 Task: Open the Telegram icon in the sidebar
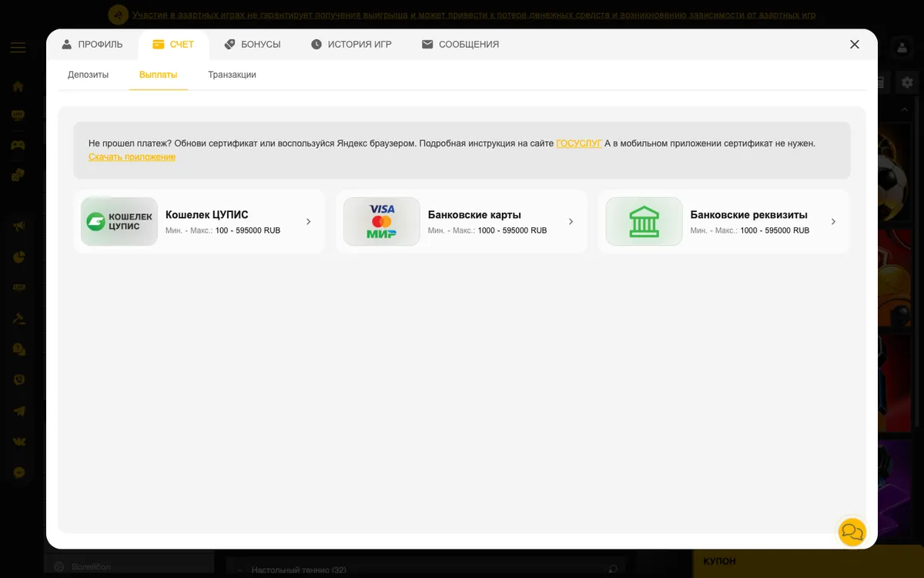19,411
